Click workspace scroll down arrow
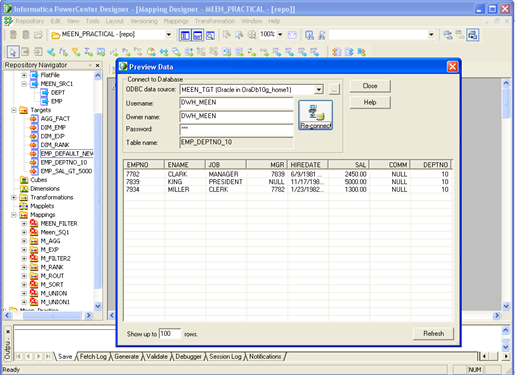Viewport: 515px width, 375px height. coord(506,306)
